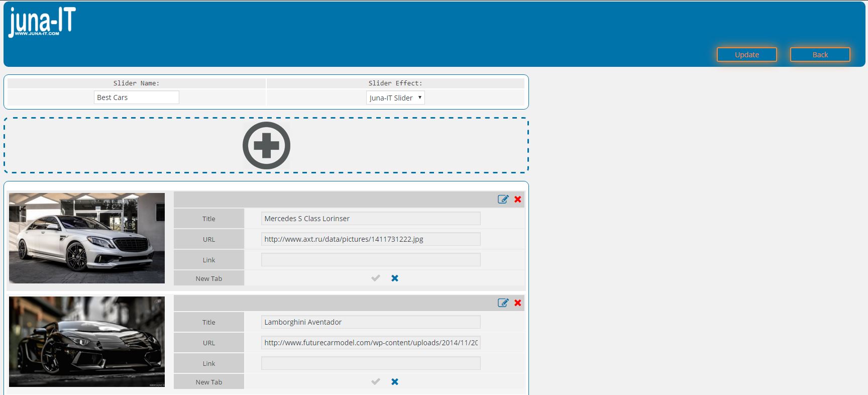Click the empty Link field for Lamborghini
The width and height of the screenshot is (868, 395).
[x=371, y=363]
